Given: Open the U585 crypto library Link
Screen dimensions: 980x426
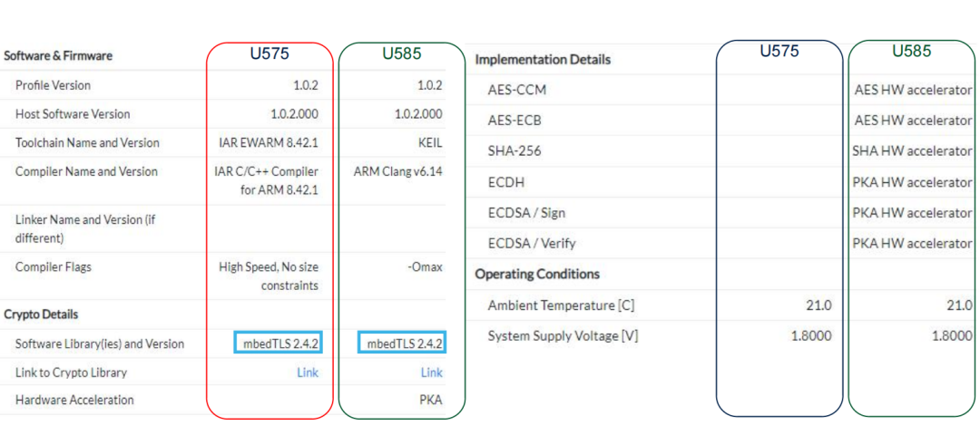Looking at the screenshot, I should 431,373.
